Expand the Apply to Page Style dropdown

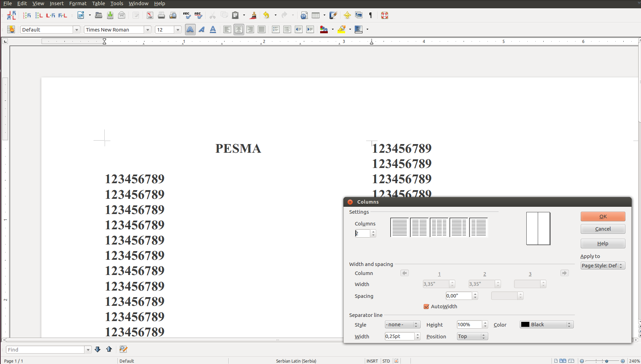tap(603, 266)
